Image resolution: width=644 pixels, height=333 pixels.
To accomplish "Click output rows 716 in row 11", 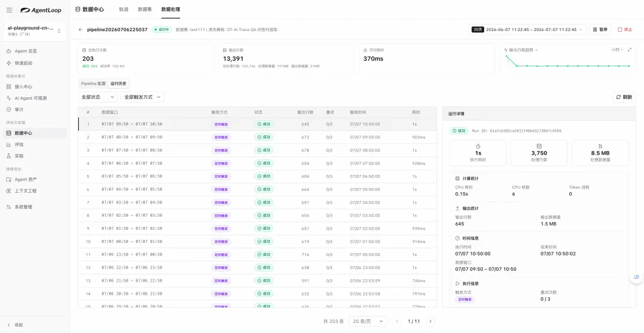I will pos(305,255).
